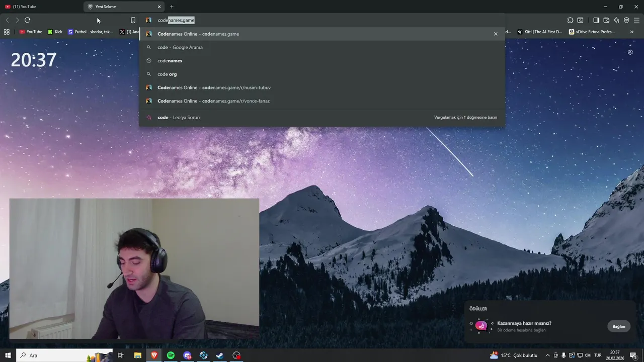
Task: Bookmark this page with bookmark icon
Action: pos(133,20)
